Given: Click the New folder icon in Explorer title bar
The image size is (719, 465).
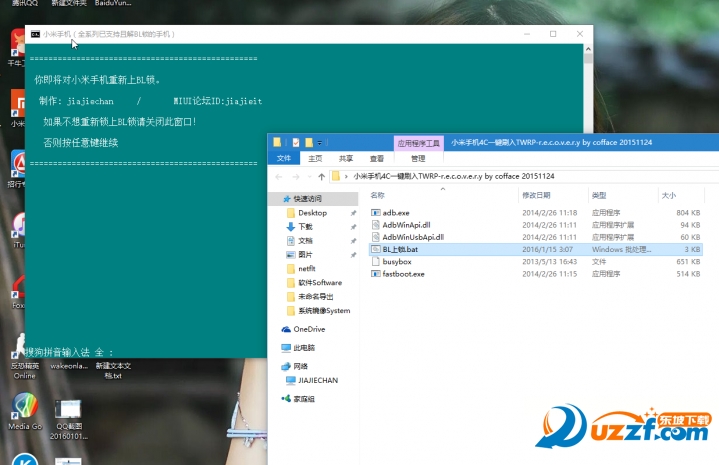Looking at the screenshot, I should (309, 143).
